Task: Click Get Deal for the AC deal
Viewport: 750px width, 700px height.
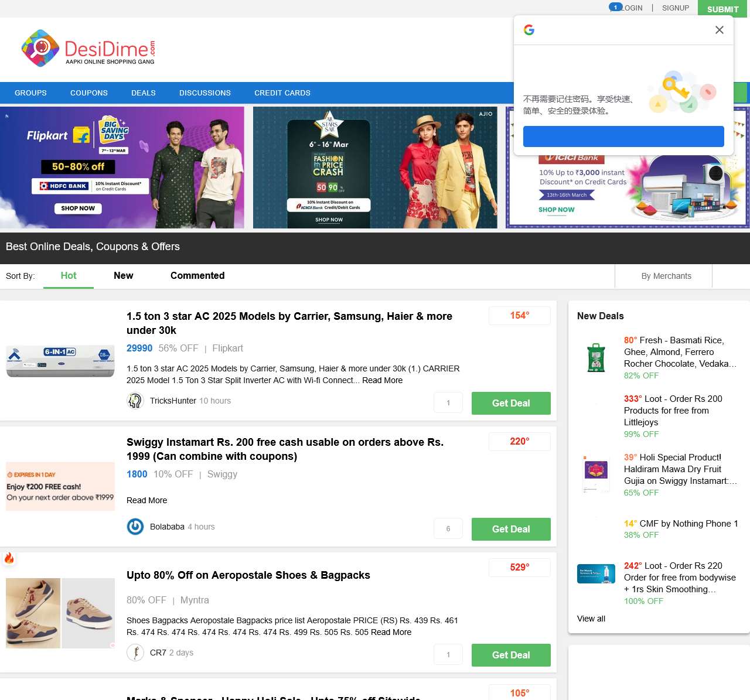Action: point(511,403)
